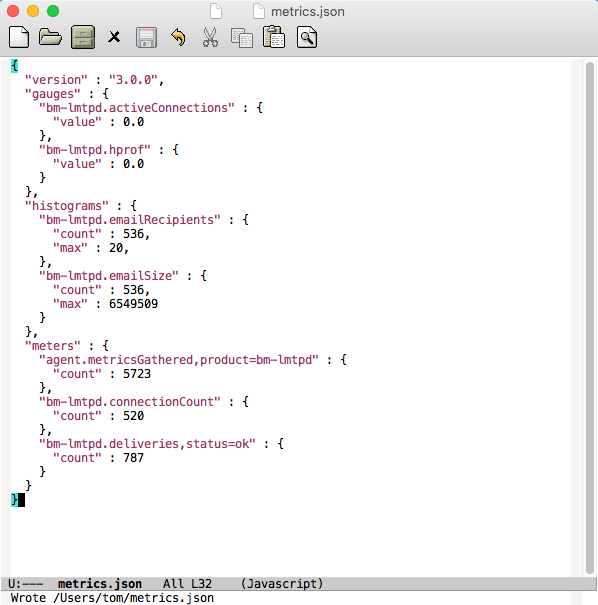Save the buffer with the floppy disk icon

tap(146, 37)
